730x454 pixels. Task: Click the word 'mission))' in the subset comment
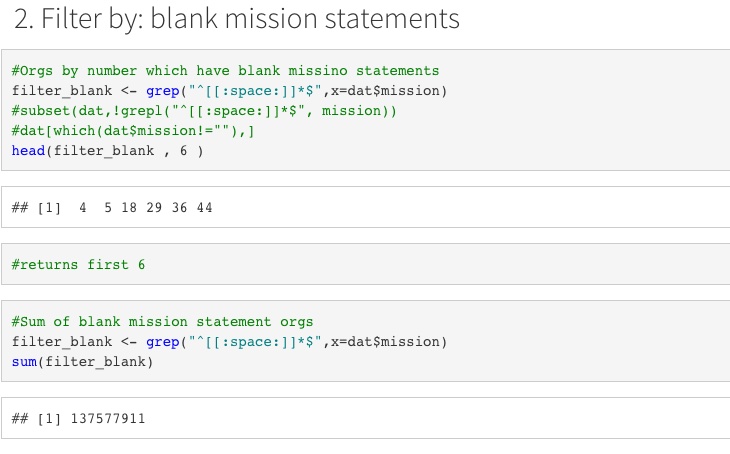[x=359, y=111]
